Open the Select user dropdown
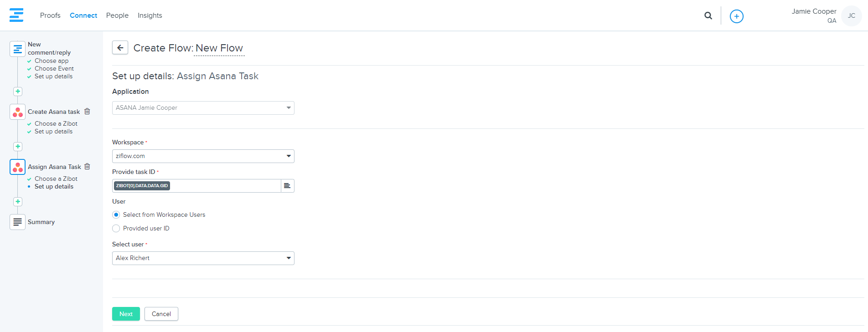Screen dimensions: 868x332 point(203,258)
